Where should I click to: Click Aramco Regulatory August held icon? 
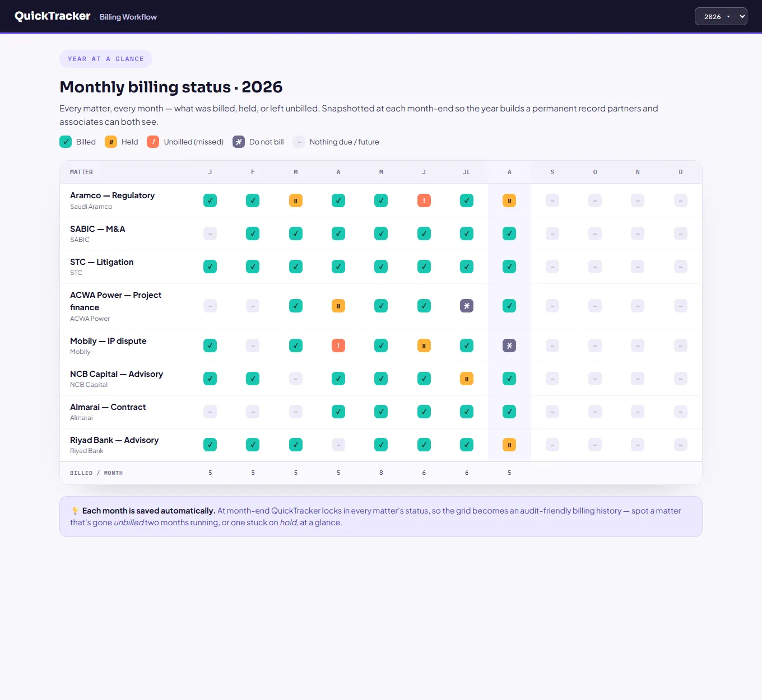coord(509,200)
